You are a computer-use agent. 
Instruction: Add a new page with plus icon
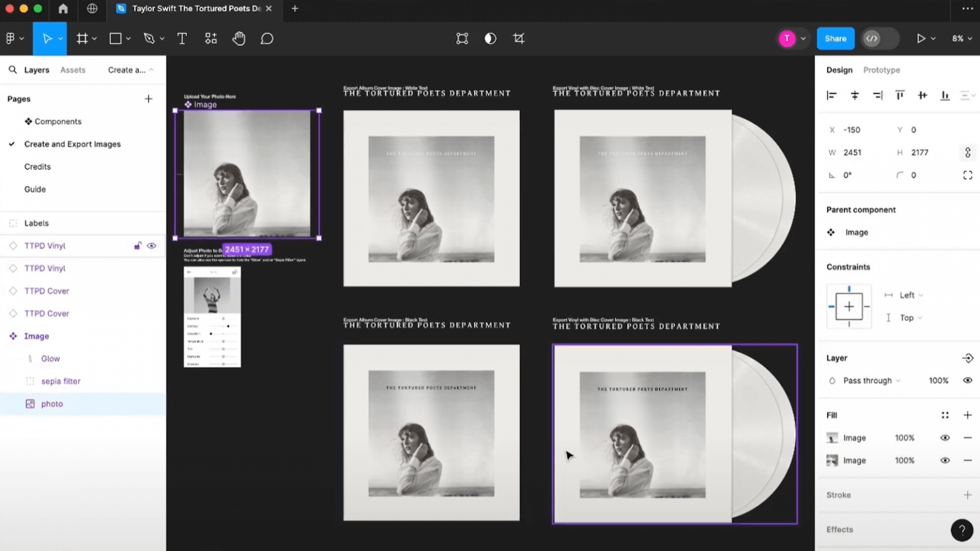click(x=148, y=99)
